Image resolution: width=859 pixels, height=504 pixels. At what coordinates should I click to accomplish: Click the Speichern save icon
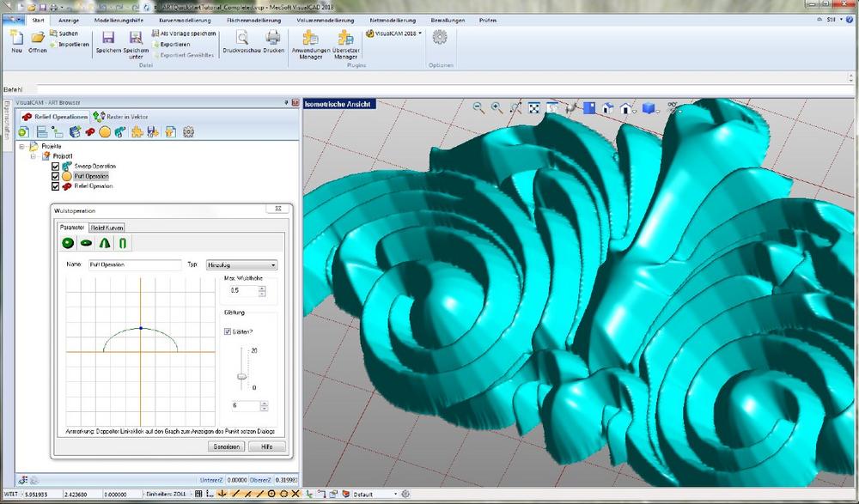[108, 39]
